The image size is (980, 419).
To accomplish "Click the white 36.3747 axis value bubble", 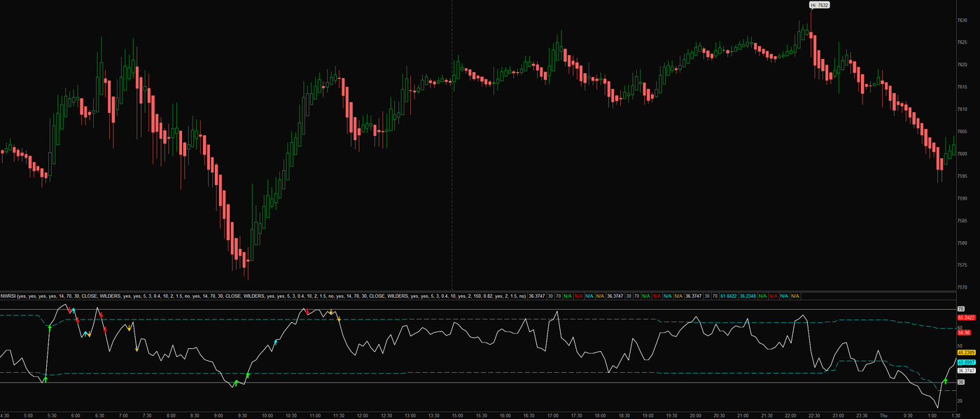I will click(x=966, y=371).
